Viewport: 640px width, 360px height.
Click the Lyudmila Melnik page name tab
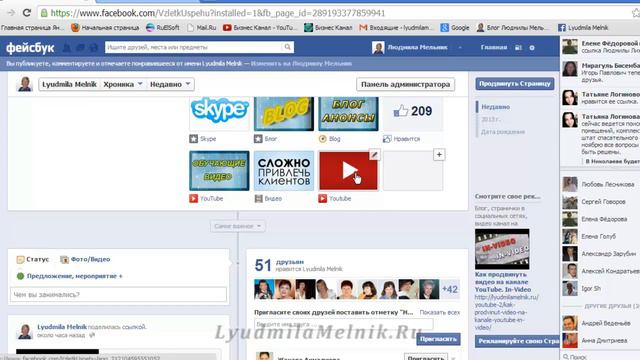[69, 84]
